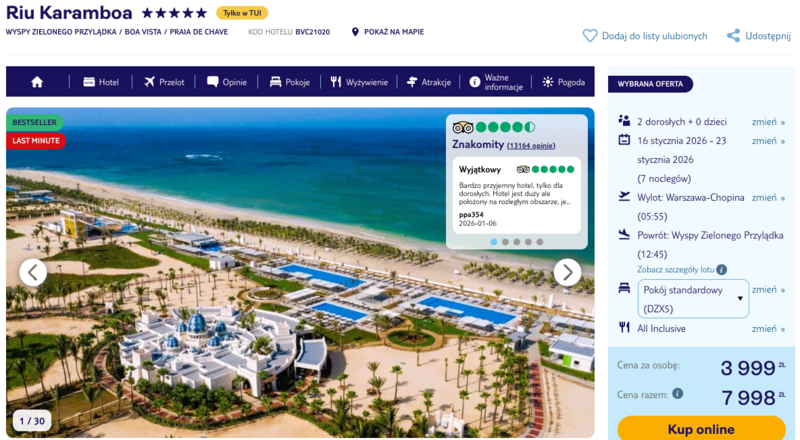800x440 pixels.
Task: Open the Przelot tab
Action: coord(164,82)
